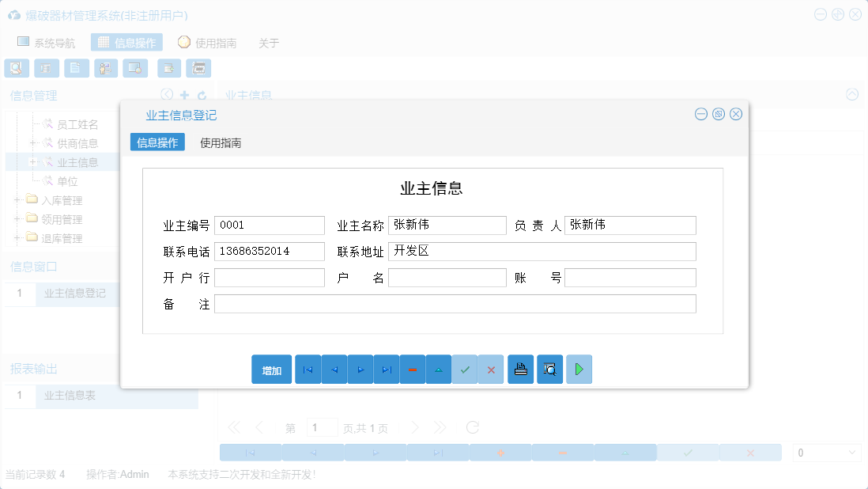The width and height of the screenshot is (868, 489).
Task: Expand the 领用管理 folder
Action: [17, 219]
